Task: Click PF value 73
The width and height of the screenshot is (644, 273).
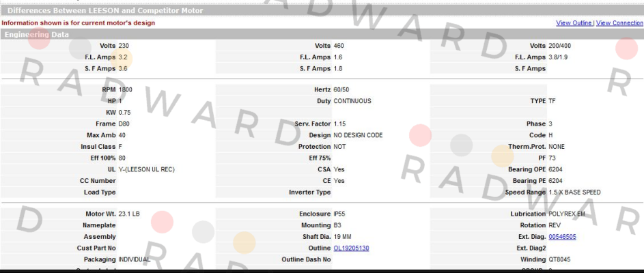Action: (x=552, y=158)
